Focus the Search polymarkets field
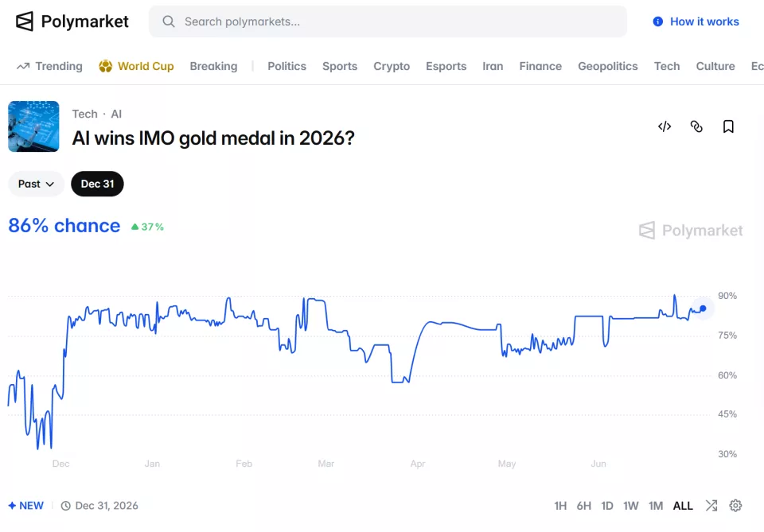764x532 pixels. (x=388, y=21)
